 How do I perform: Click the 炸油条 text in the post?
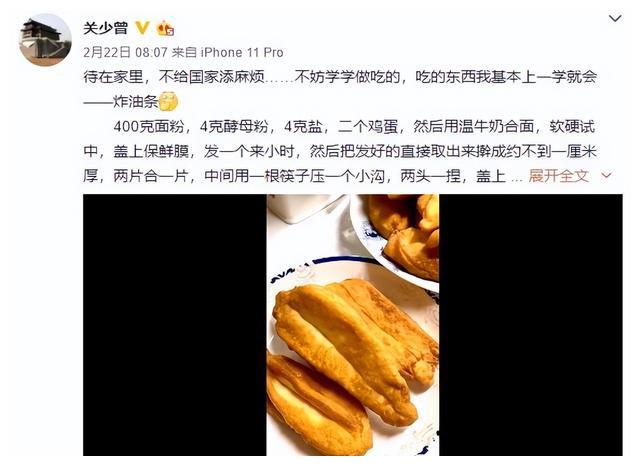pyautogui.click(x=136, y=102)
